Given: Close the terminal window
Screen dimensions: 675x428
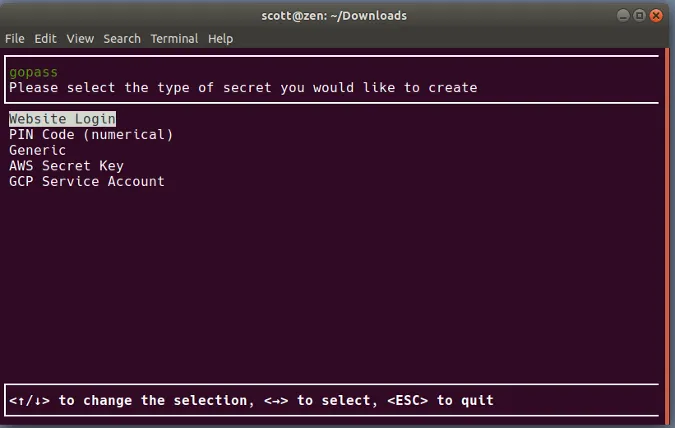Looking at the screenshot, I should coord(656,16).
